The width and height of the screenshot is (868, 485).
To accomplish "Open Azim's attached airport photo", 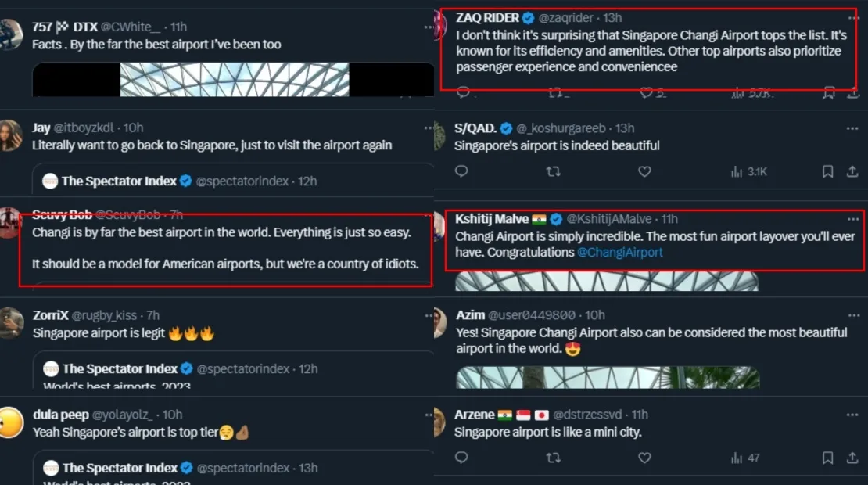I will 608,378.
